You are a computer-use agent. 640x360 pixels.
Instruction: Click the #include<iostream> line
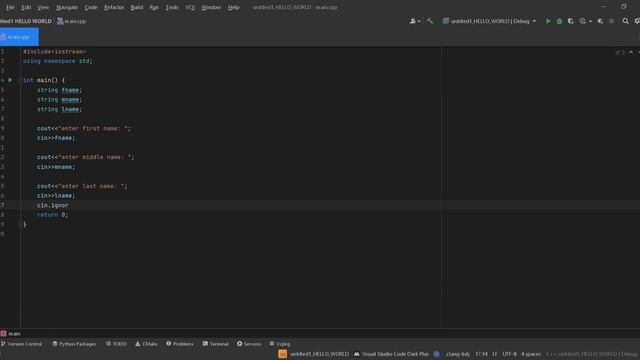point(54,52)
